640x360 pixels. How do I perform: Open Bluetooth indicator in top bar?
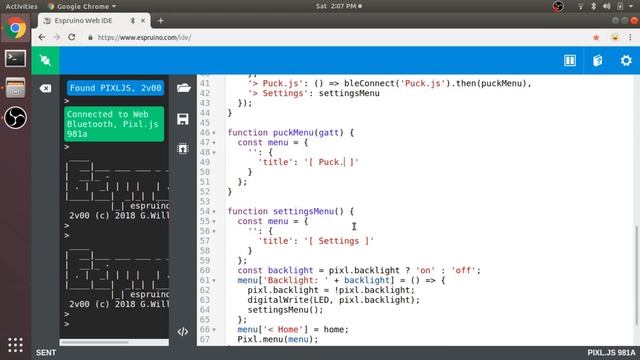pyautogui.click(x=593, y=6)
